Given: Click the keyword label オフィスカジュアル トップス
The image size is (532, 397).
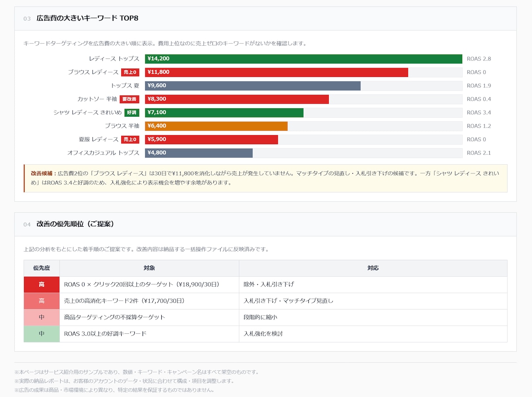Looking at the screenshot, I should pos(103,153).
